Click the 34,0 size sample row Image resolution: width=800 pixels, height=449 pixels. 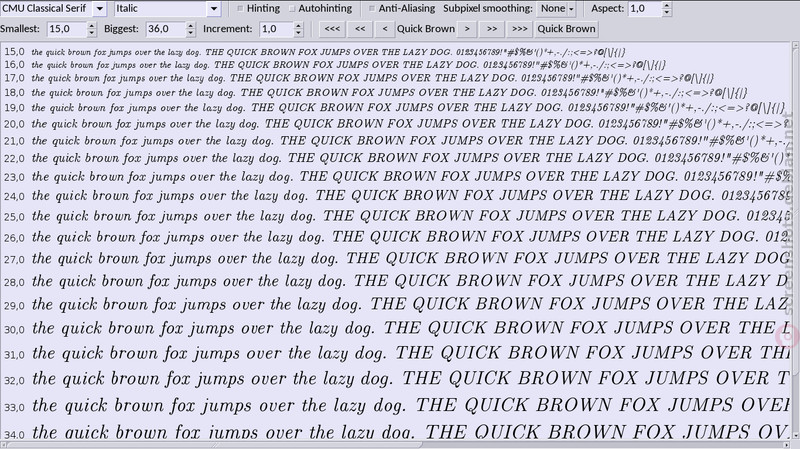[x=395, y=431]
